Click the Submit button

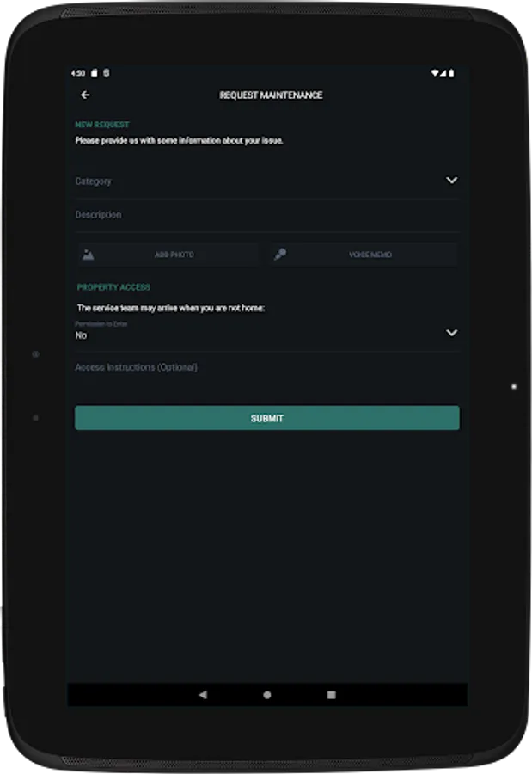[x=266, y=418]
